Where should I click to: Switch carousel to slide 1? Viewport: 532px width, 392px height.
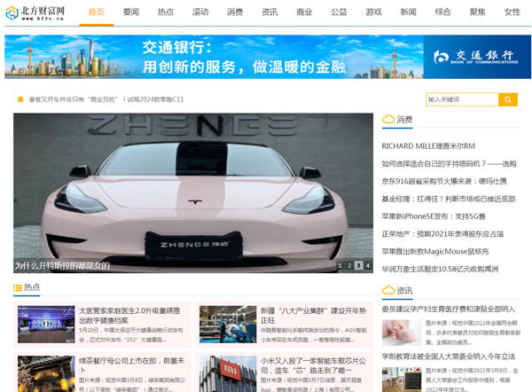coord(340,265)
